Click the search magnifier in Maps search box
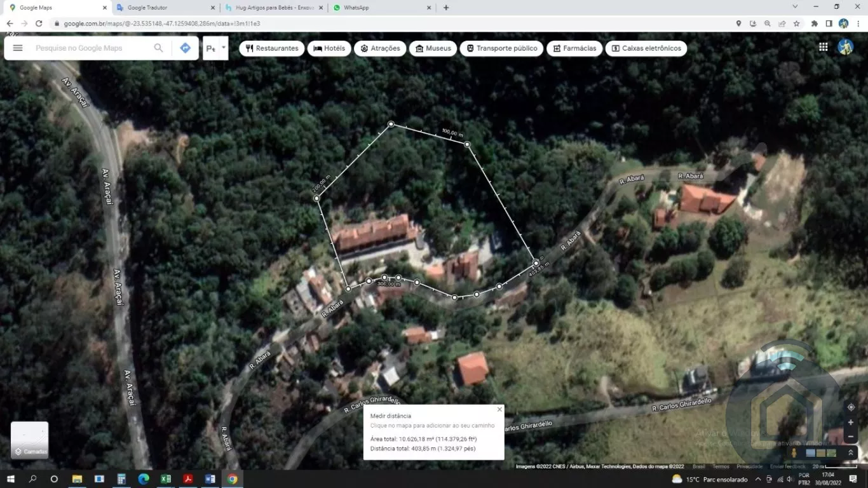Viewport: 868px width, 488px height. (158, 48)
